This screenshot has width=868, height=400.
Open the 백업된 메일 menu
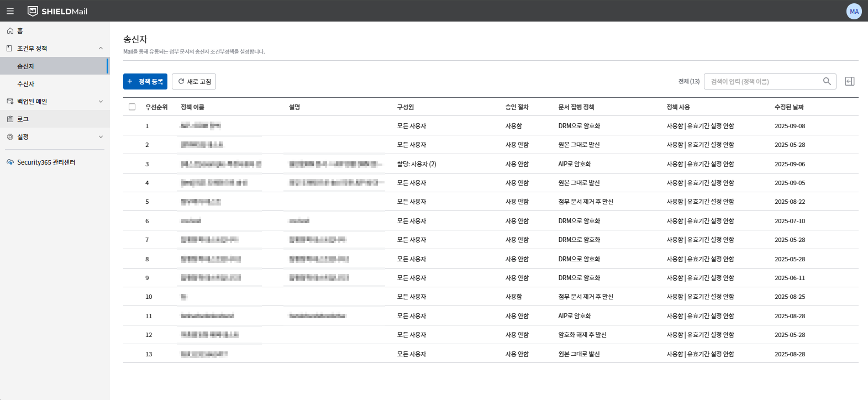pyautogui.click(x=55, y=102)
